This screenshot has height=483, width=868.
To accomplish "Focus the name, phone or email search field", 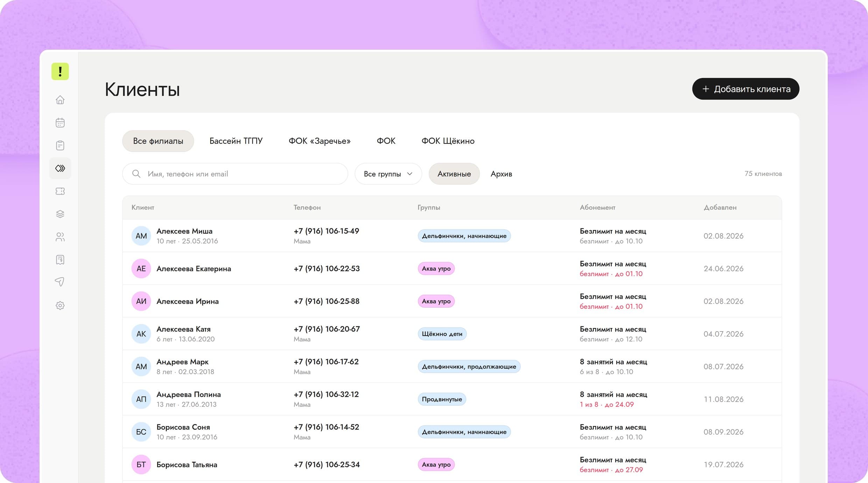I will tap(235, 174).
